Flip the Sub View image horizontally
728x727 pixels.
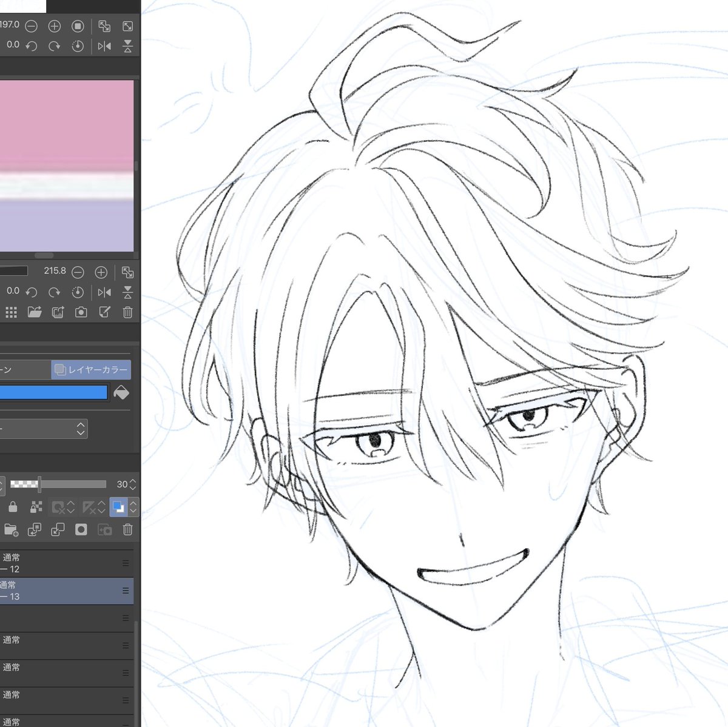(104, 292)
